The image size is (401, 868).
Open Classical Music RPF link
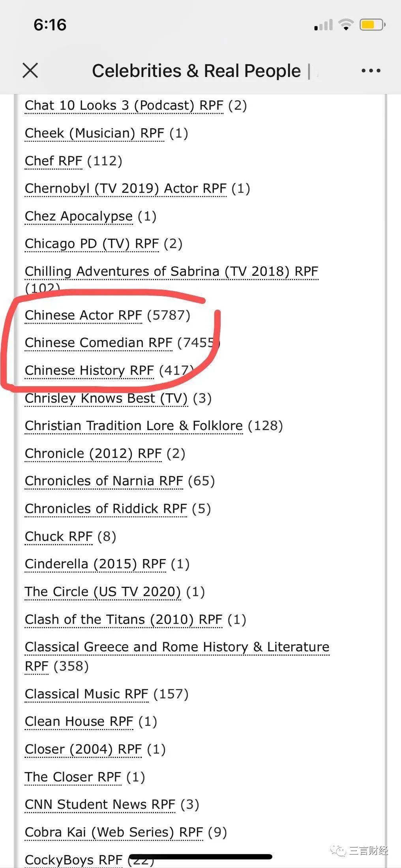tap(86, 694)
